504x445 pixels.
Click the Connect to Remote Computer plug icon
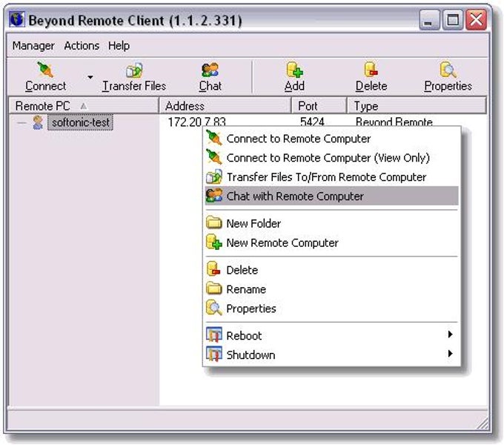[214, 138]
